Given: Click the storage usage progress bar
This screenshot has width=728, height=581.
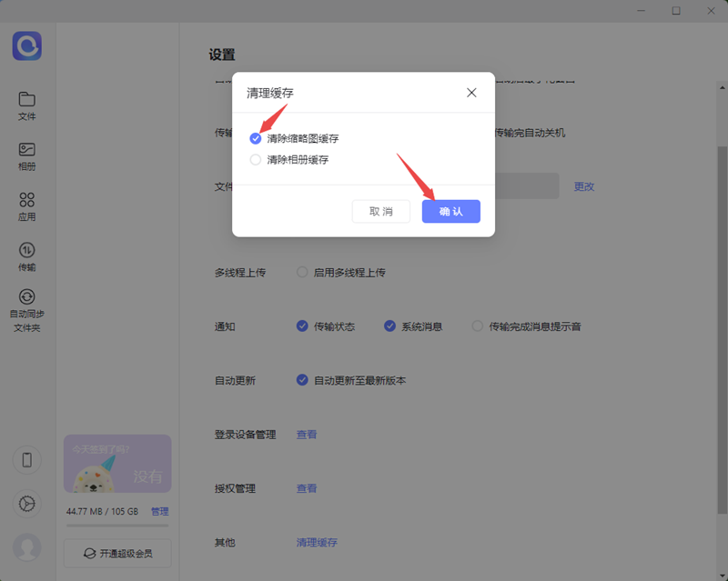Looking at the screenshot, I should (116, 525).
